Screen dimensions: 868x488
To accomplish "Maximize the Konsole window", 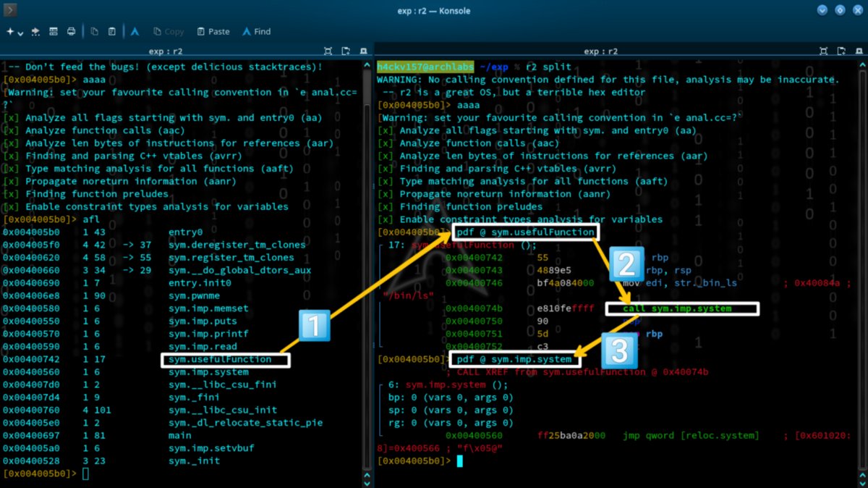I will (x=840, y=10).
